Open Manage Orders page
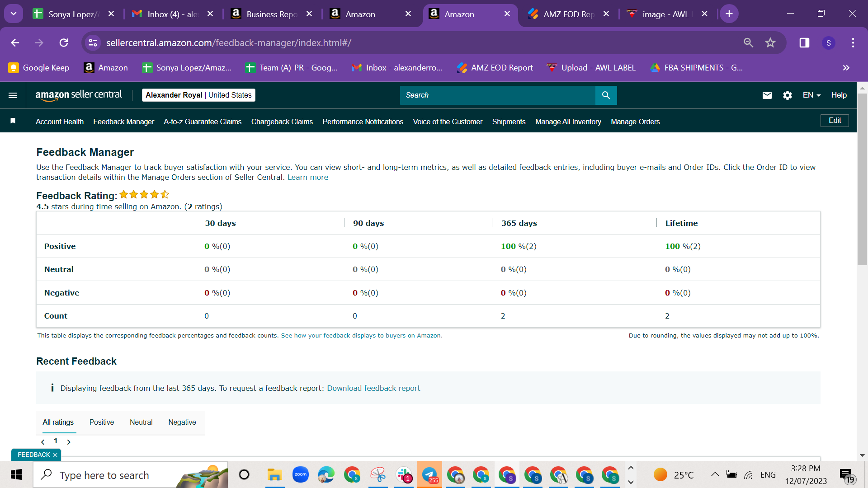This screenshot has height=488, width=868. point(635,122)
